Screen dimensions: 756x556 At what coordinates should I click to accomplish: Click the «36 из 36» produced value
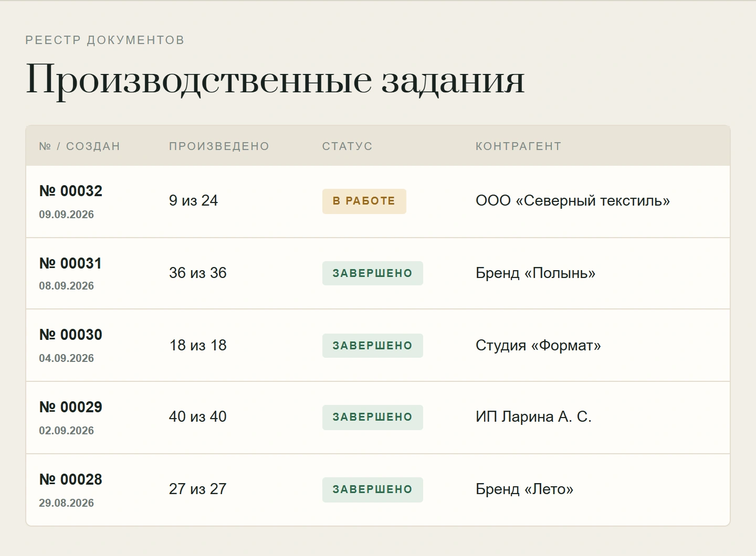pos(198,273)
